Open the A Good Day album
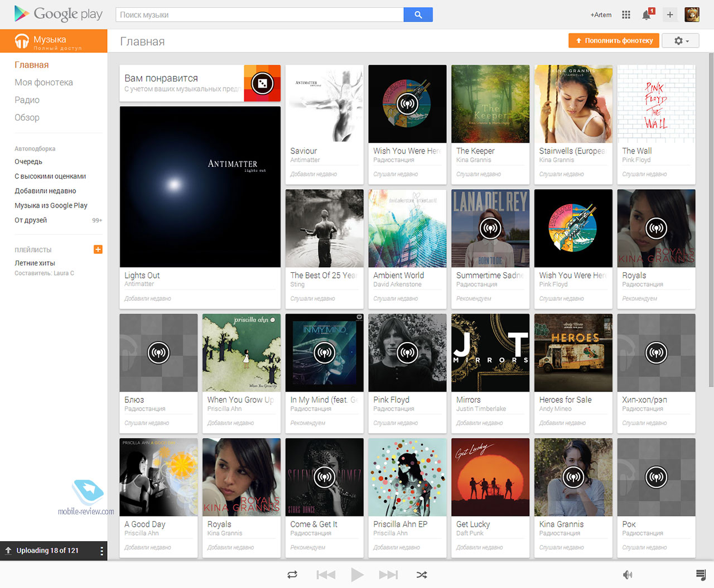 tap(158, 477)
